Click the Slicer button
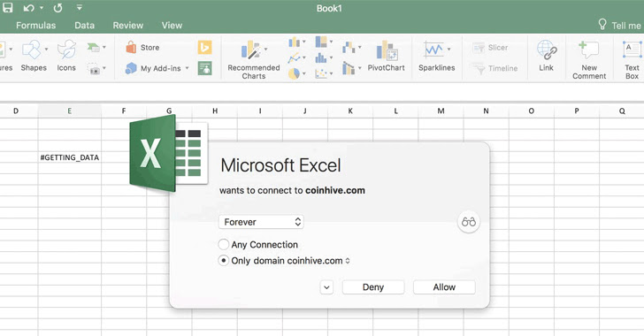This screenshot has width=644, height=336. click(490, 48)
